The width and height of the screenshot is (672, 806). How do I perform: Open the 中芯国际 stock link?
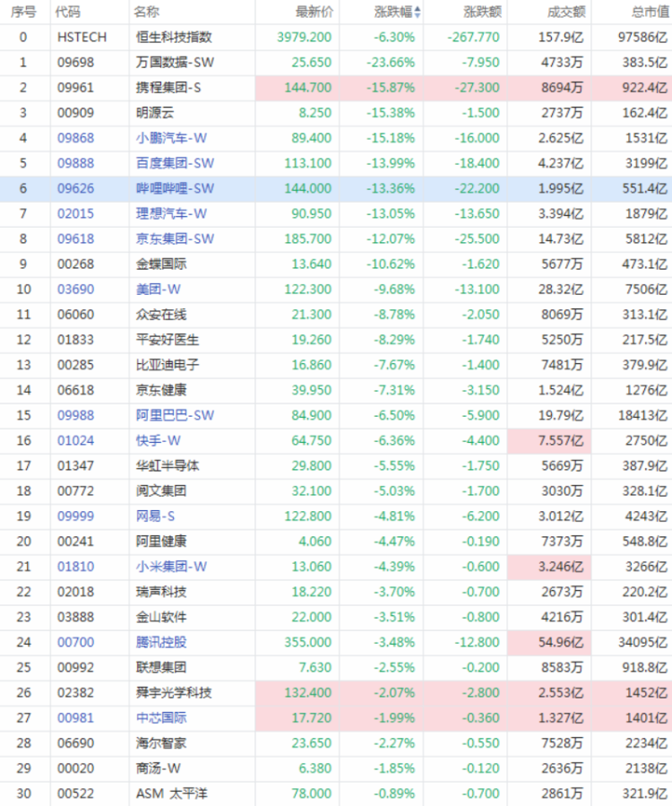[160, 718]
